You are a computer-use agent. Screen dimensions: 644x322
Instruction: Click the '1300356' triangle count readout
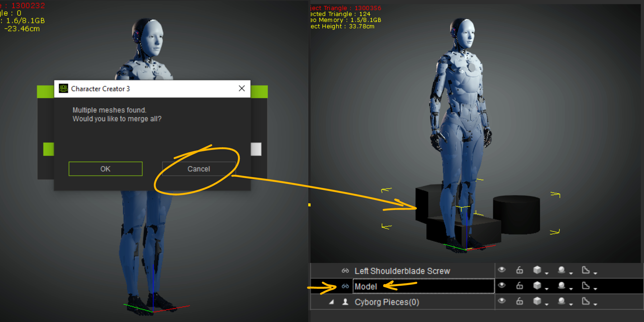tap(368, 8)
